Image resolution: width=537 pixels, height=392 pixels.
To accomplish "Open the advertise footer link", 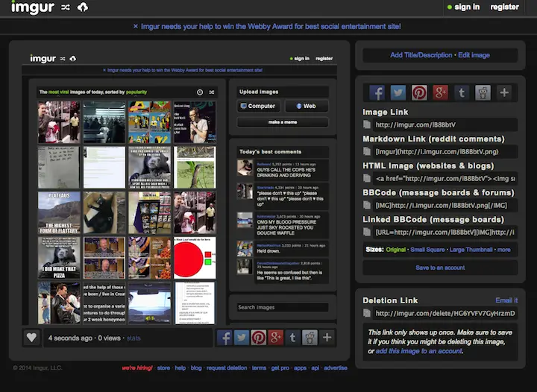I will 336,368.
